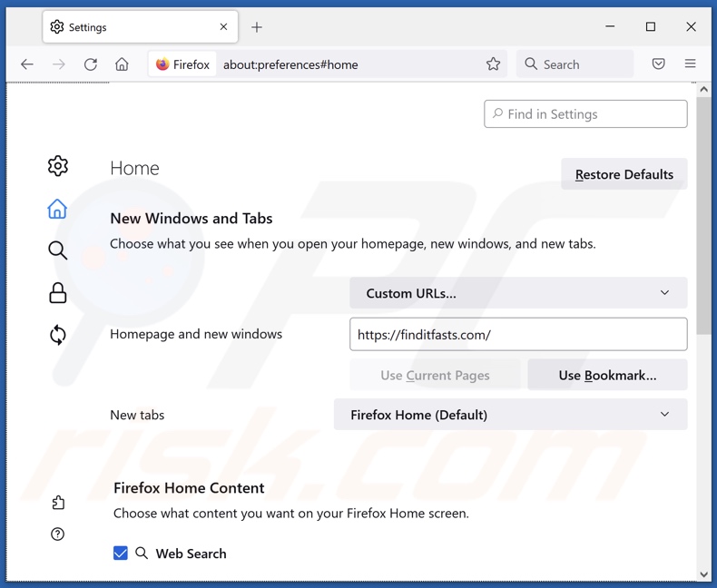717x588 pixels.
Task: Close the Settings tab
Action: (x=223, y=27)
